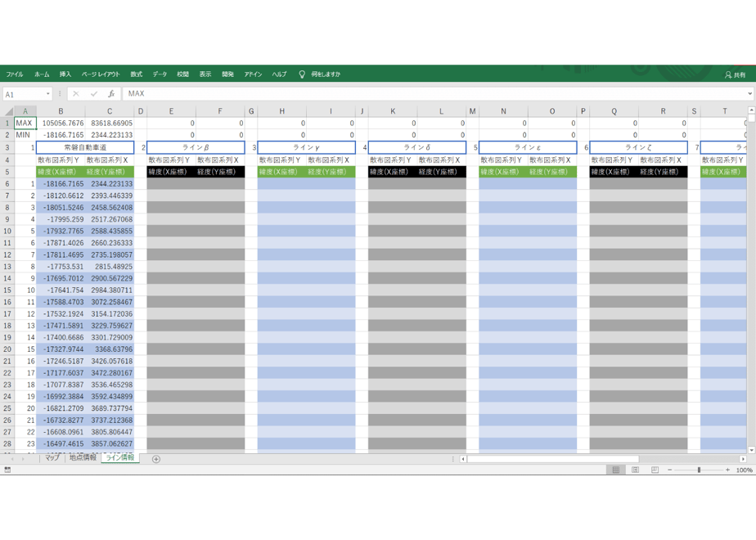Add a new sheet with plus icon
The image size is (756, 540).
click(156, 459)
